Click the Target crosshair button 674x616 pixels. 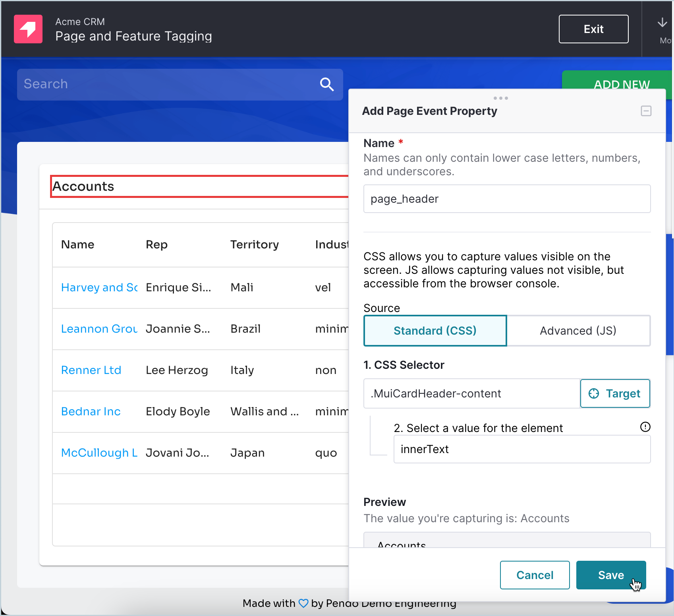[615, 393]
